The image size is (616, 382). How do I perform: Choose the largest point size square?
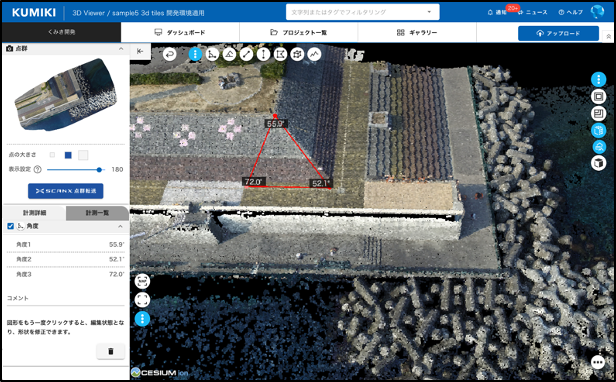click(x=83, y=155)
